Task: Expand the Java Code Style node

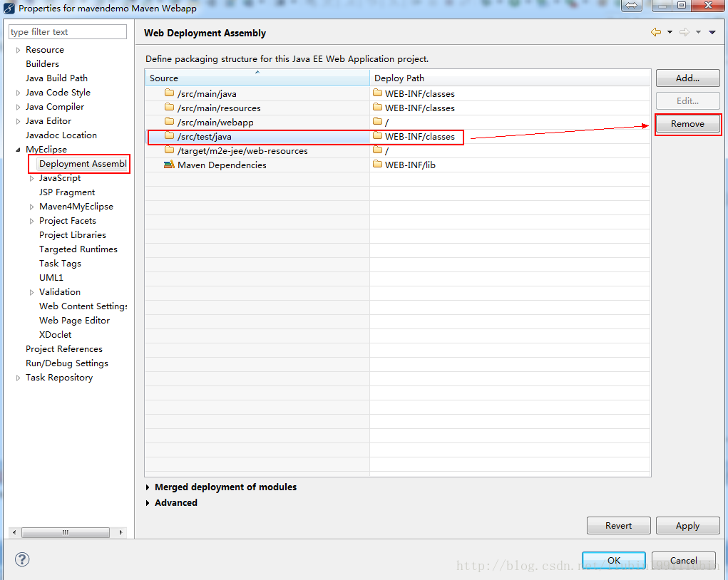Action: point(18,93)
